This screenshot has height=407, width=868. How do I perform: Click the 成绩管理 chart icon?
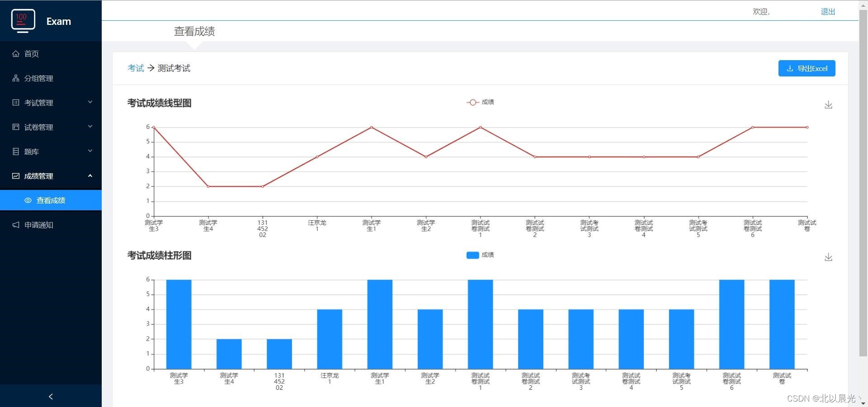pyautogui.click(x=16, y=176)
